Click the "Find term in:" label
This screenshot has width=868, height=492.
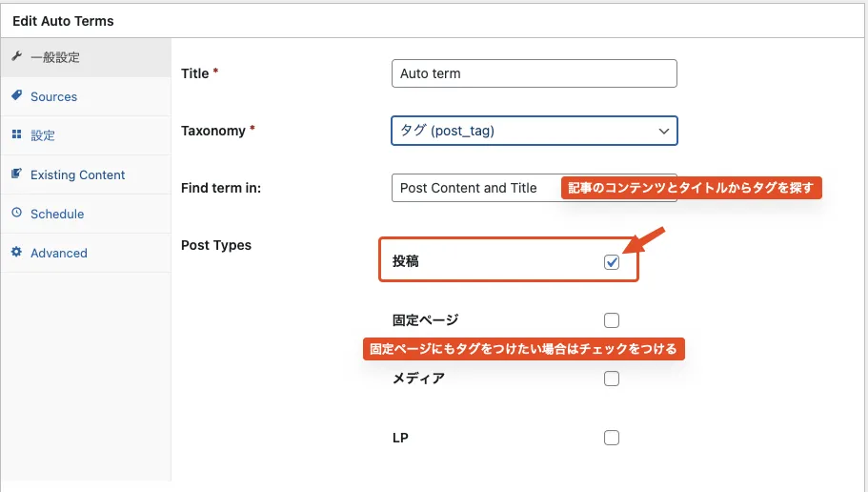(221, 188)
